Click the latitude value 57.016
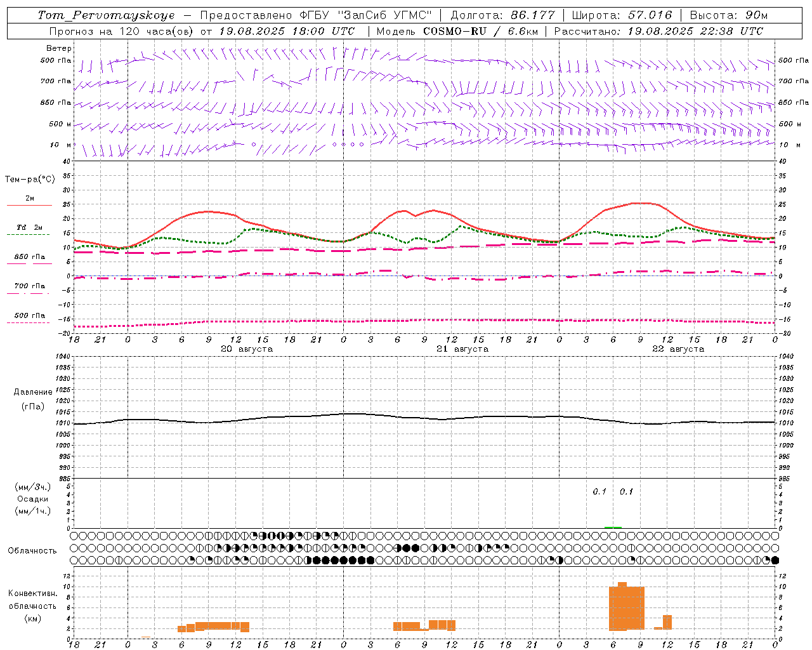 tap(650, 15)
